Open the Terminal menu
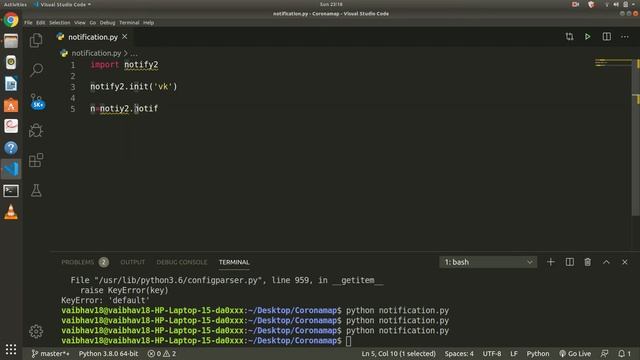Image resolution: width=640 pixels, height=360 pixels. (x=129, y=22)
